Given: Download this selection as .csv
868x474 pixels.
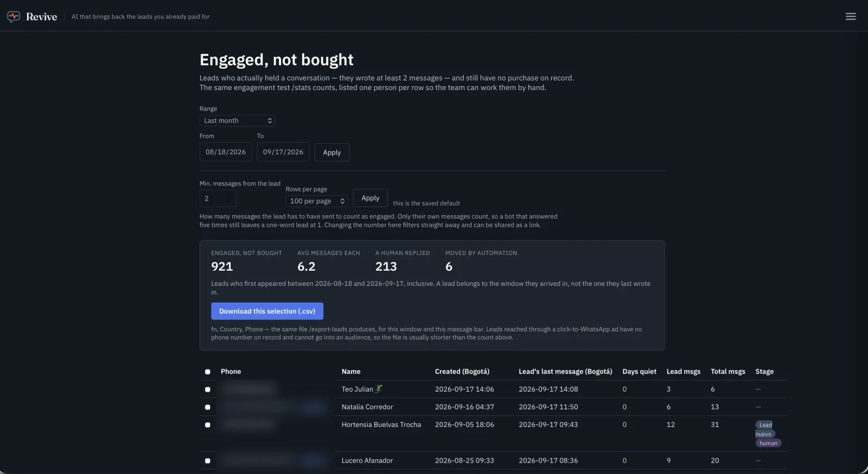Looking at the screenshot, I should coord(267,311).
